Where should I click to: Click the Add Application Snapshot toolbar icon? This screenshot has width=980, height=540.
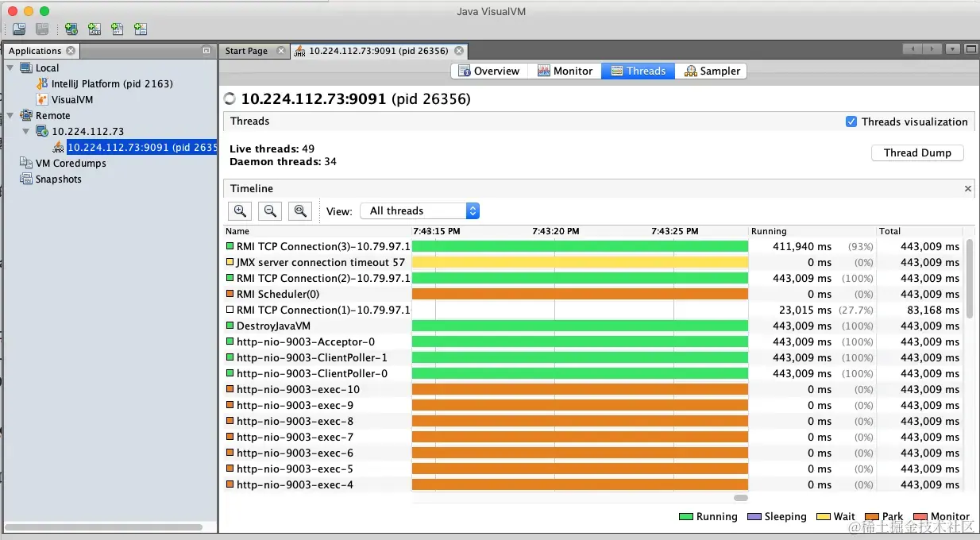coord(141,29)
